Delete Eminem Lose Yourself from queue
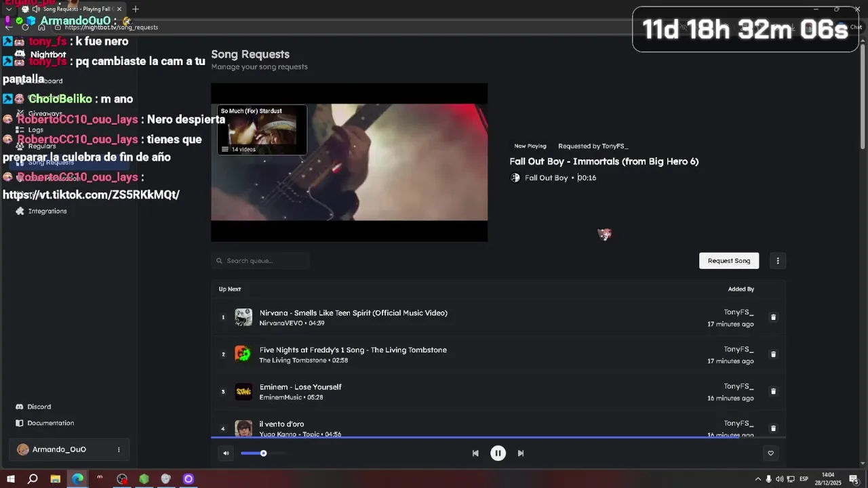The width and height of the screenshot is (868, 488). pyautogui.click(x=773, y=392)
